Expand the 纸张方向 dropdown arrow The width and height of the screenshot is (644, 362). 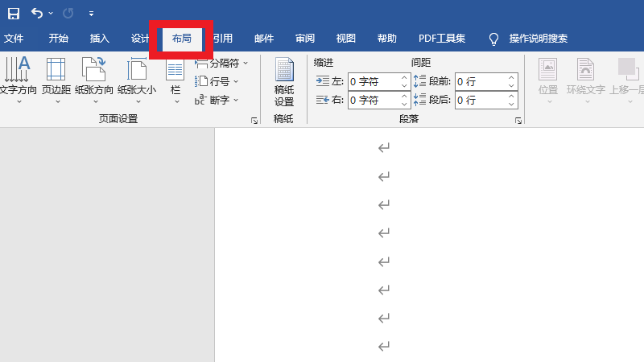click(x=96, y=102)
